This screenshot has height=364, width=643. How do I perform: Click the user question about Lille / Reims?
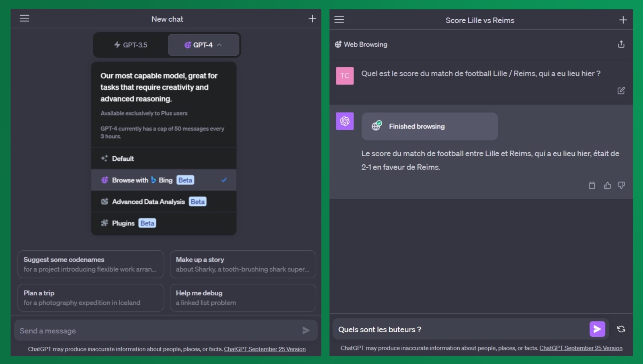coord(481,74)
